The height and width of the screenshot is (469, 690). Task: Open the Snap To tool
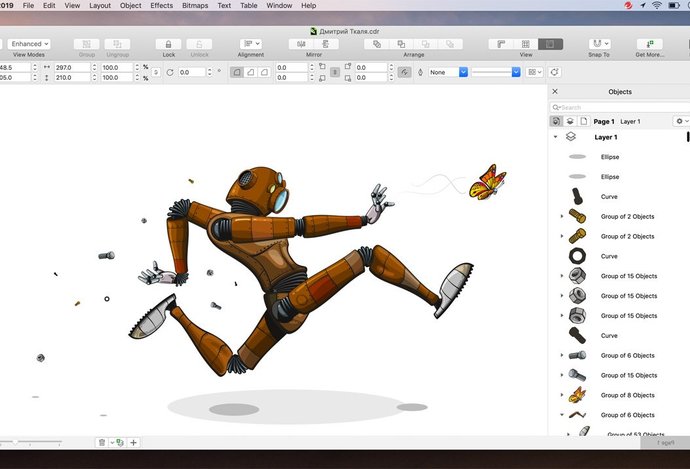tap(599, 44)
